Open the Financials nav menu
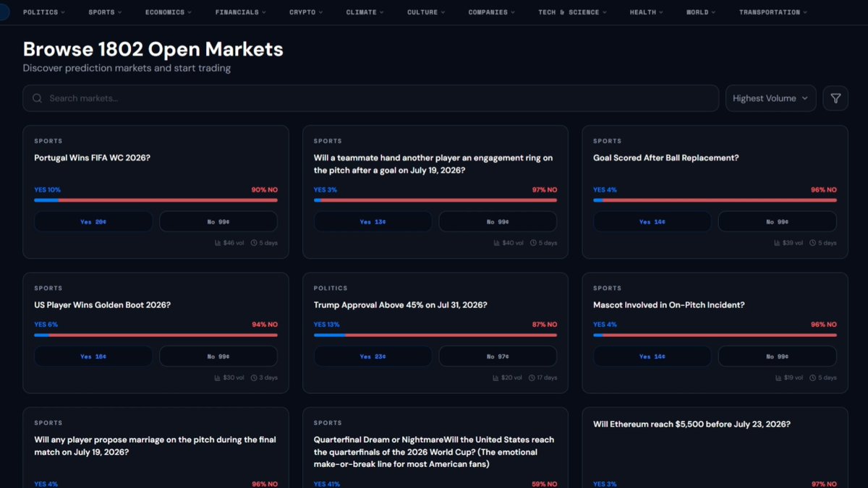Screen dimensions: 868x488 [x=241, y=12]
